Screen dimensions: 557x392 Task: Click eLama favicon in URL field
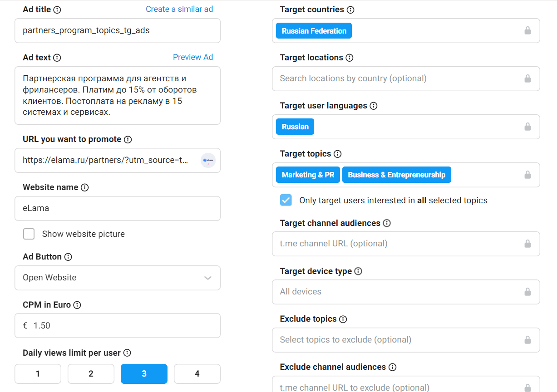(208, 160)
